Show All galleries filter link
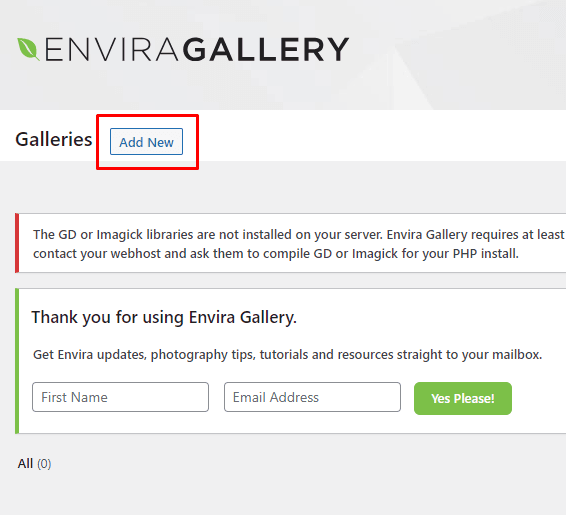 coord(25,463)
